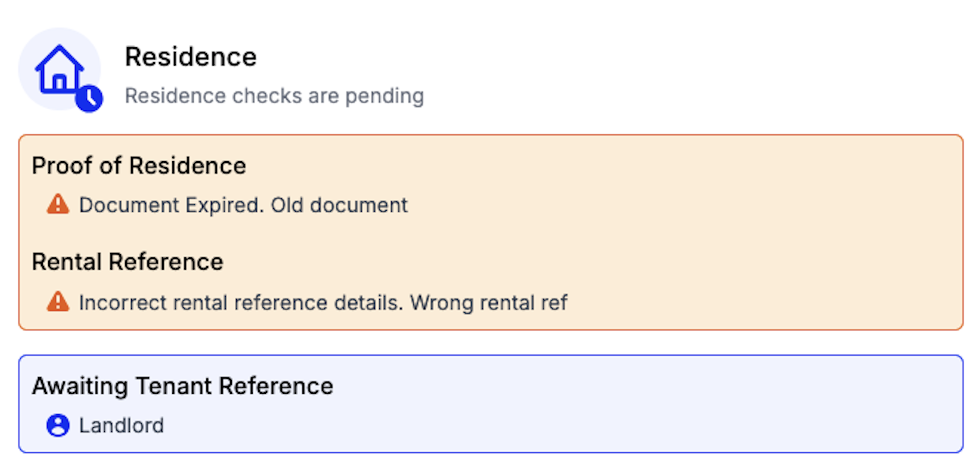The height and width of the screenshot is (469, 980).
Task: Click the Document Expired. Old document message
Action: 242,205
